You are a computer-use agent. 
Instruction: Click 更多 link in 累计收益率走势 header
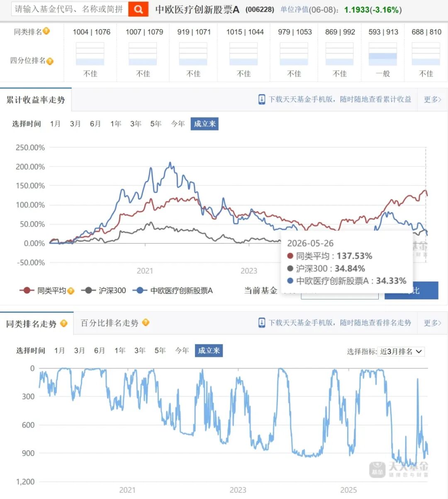[x=432, y=99]
